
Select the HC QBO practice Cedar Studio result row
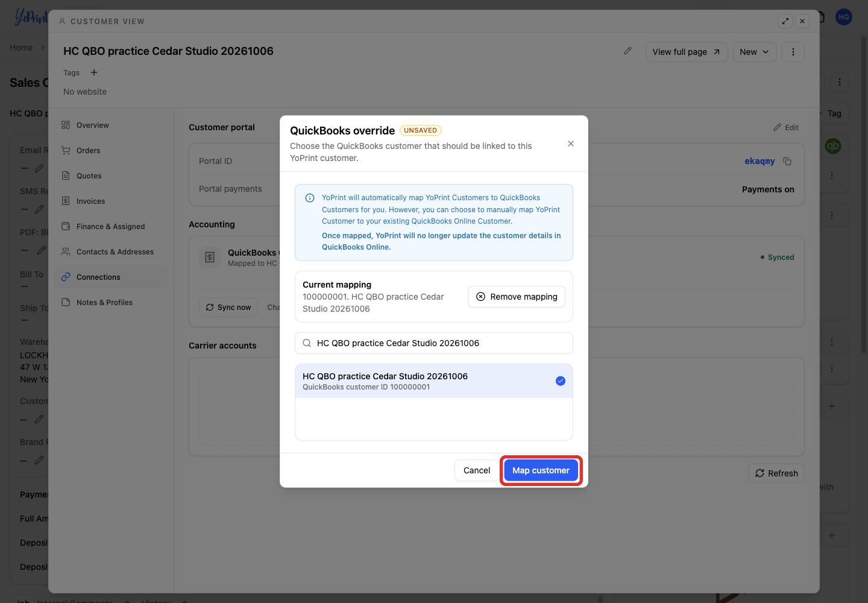click(x=434, y=381)
